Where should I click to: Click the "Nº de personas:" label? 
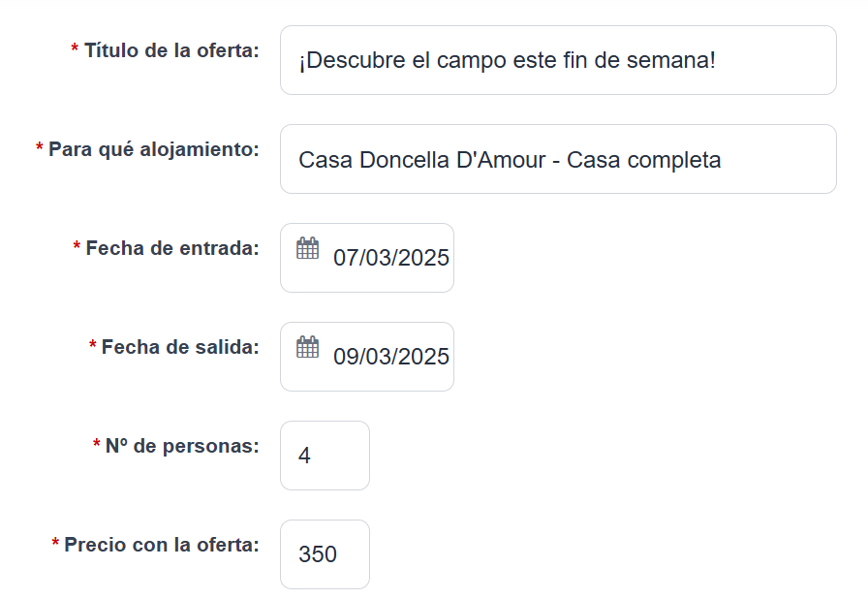182,446
